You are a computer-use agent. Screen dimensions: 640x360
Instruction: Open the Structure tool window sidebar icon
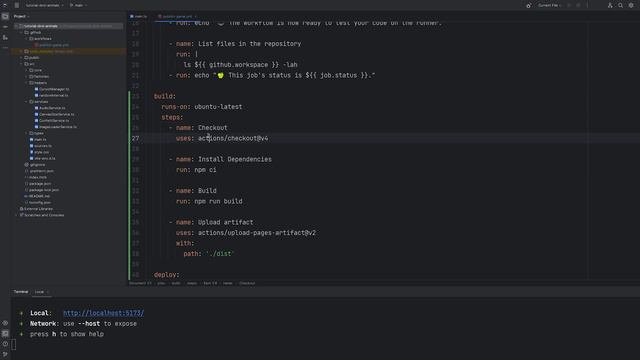[5, 38]
